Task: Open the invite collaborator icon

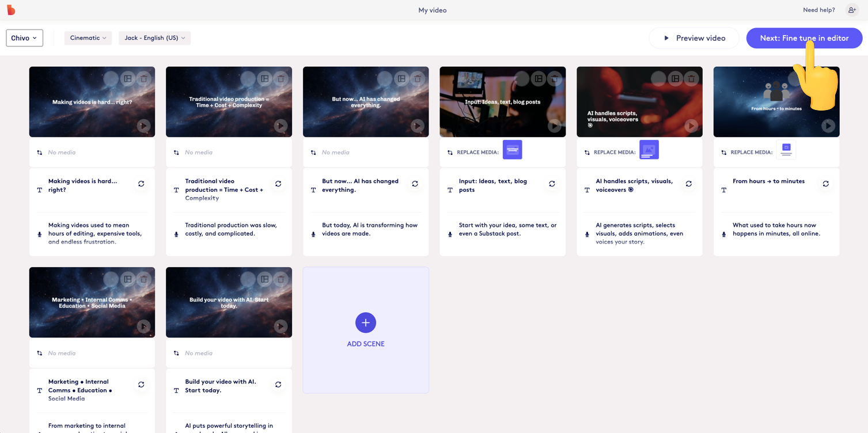Action: tap(852, 10)
